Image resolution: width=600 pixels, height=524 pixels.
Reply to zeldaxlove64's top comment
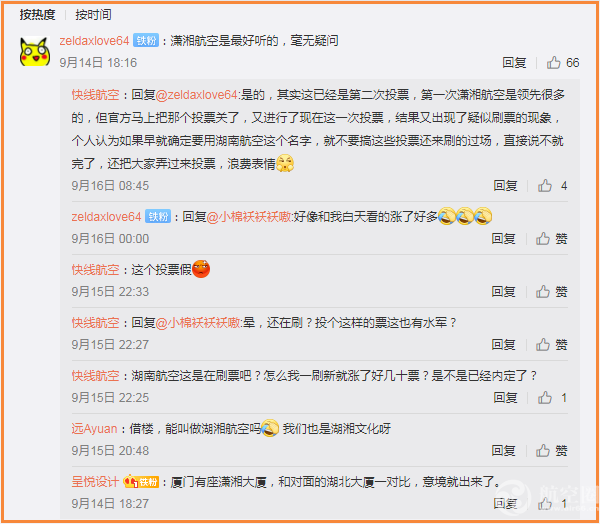514,62
